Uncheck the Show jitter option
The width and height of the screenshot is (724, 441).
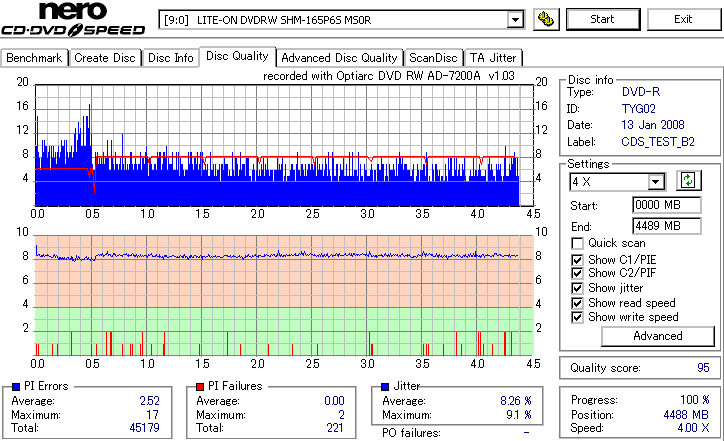pyautogui.click(x=577, y=288)
